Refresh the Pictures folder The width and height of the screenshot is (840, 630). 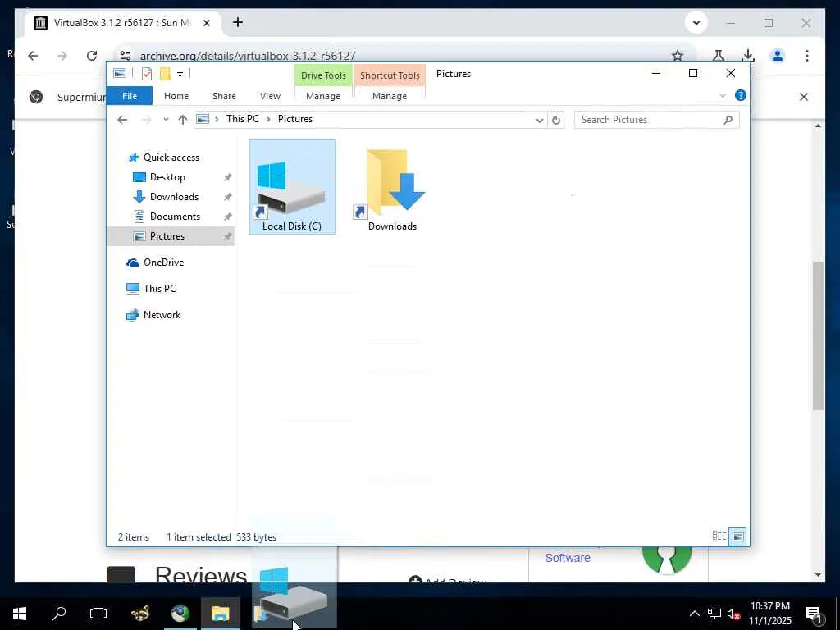pos(556,120)
